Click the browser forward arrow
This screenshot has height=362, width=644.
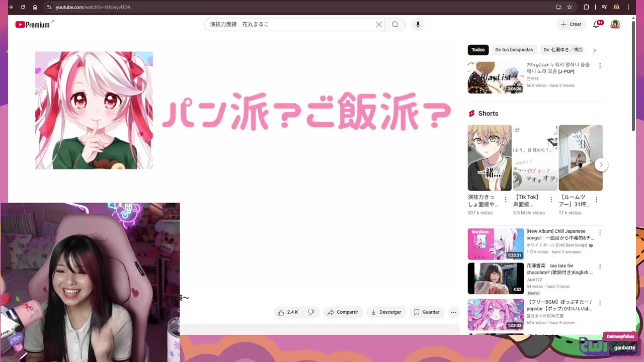pyautogui.click(x=11, y=7)
